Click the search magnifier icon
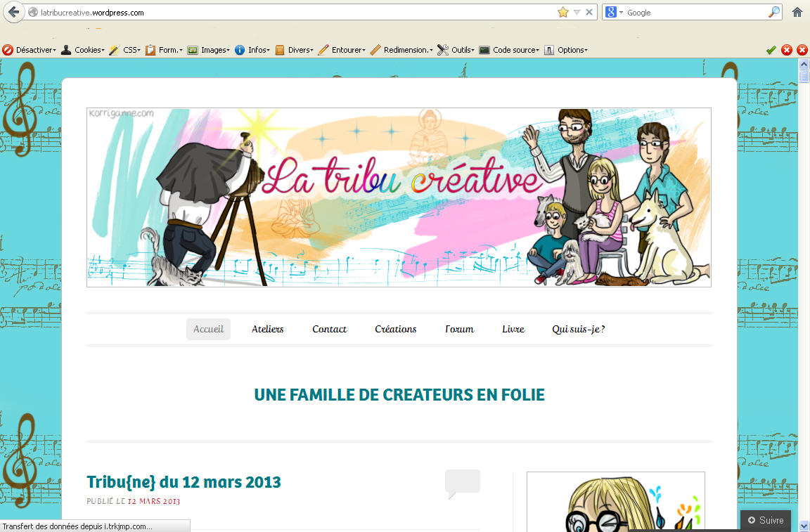Image resolution: width=810 pixels, height=532 pixels. click(x=773, y=12)
